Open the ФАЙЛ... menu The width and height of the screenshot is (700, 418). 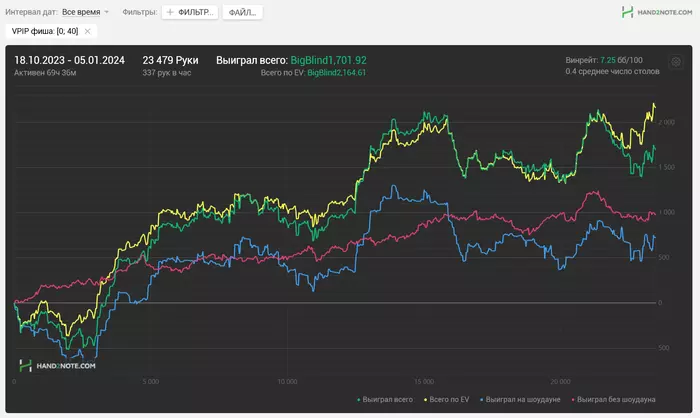tap(242, 13)
